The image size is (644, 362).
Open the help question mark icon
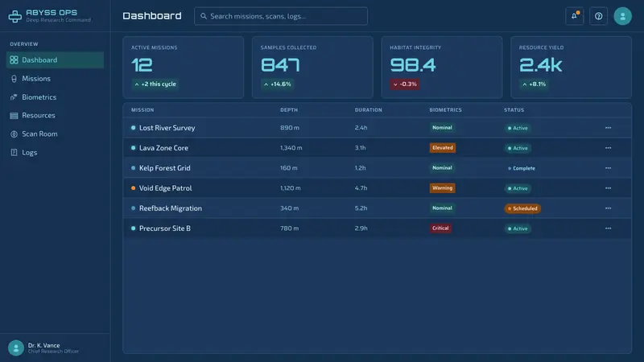coord(598,16)
